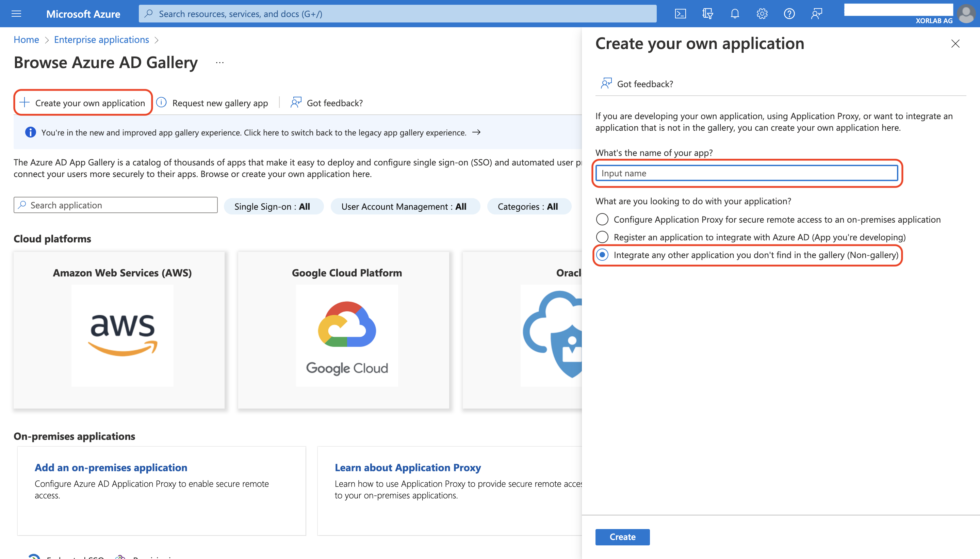The width and height of the screenshot is (980, 559).
Task: Click the blue info icon in banner
Action: point(30,132)
